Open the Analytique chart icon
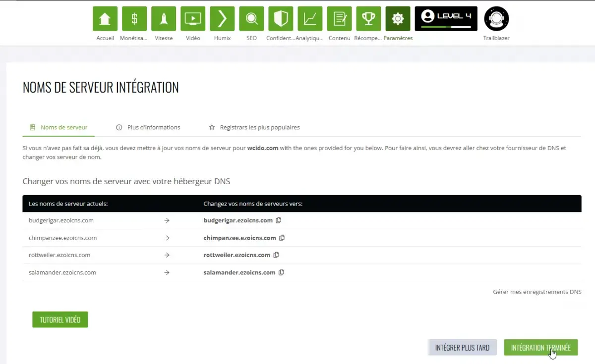The width and height of the screenshot is (595, 364). pyautogui.click(x=310, y=19)
